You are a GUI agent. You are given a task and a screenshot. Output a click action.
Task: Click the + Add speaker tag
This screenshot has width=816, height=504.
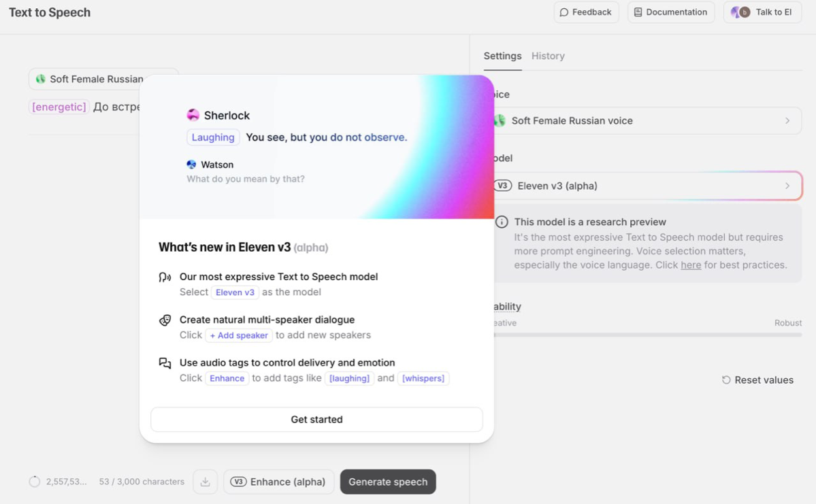(x=239, y=335)
